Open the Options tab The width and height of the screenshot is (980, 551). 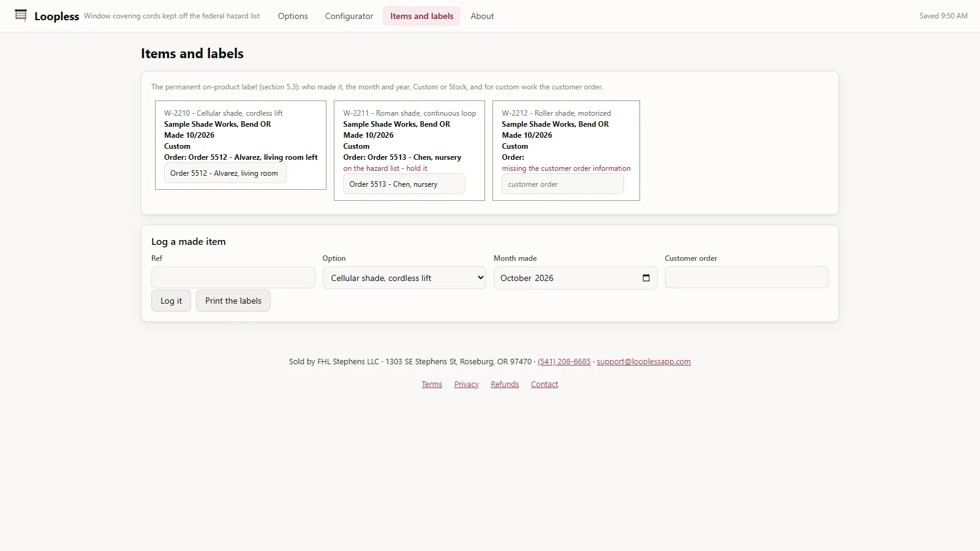(293, 16)
